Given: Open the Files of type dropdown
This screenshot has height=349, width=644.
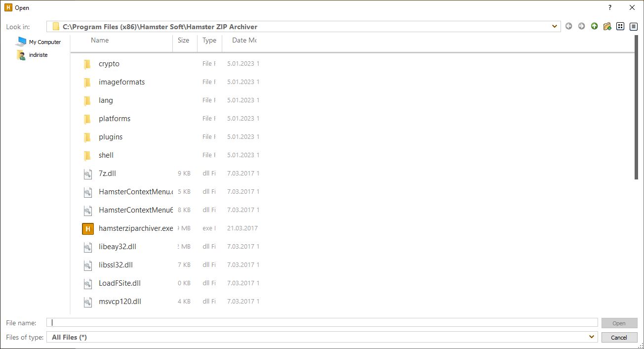Looking at the screenshot, I should [592, 337].
